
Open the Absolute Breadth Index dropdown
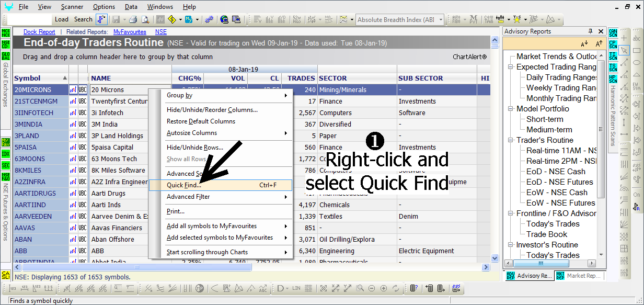click(441, 19)
